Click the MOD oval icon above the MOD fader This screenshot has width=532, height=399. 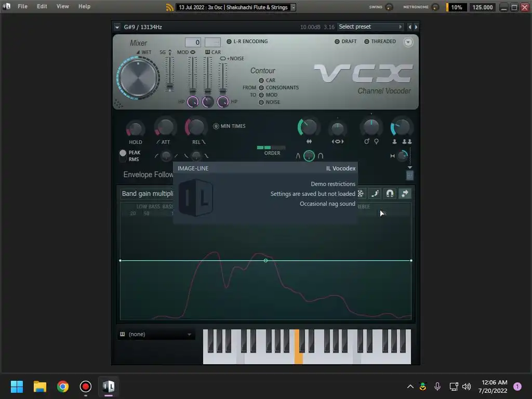pyautogui.click(x=193, y=52)
